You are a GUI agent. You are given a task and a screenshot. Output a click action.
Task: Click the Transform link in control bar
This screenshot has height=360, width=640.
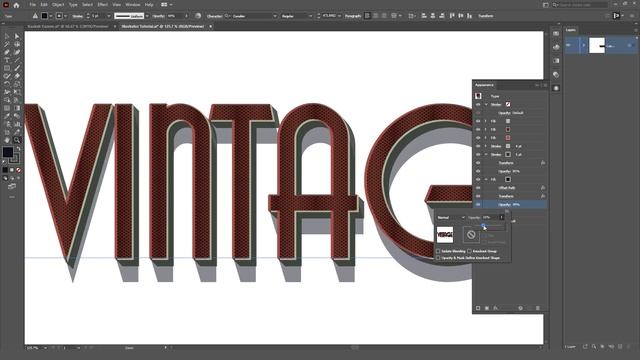coord(486,16)
